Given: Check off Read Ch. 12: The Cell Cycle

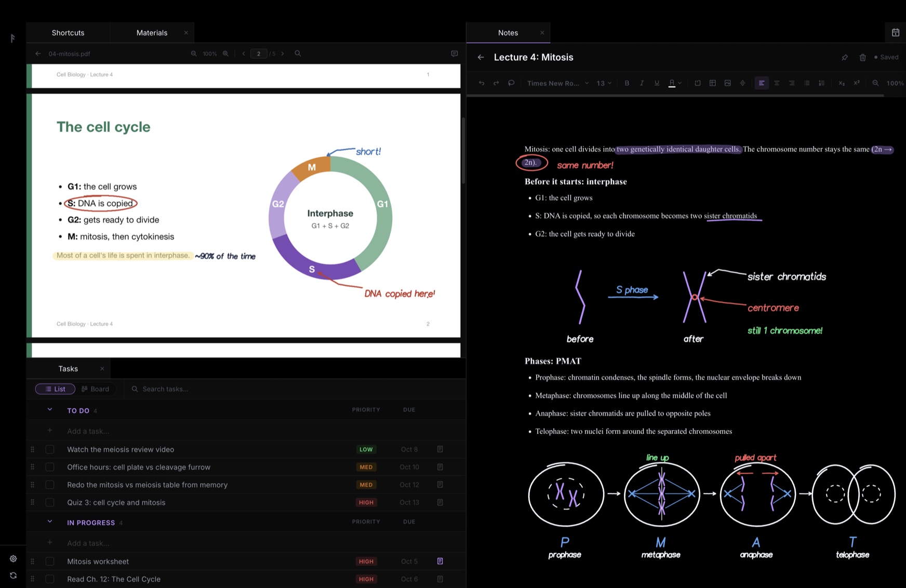Looking at the screenshot, I should click(50, 579).
